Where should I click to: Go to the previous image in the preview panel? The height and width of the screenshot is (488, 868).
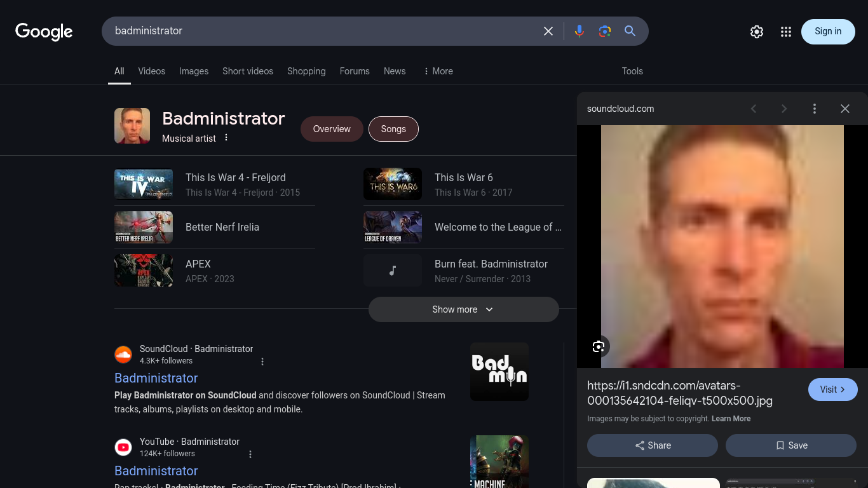point(754,109)
